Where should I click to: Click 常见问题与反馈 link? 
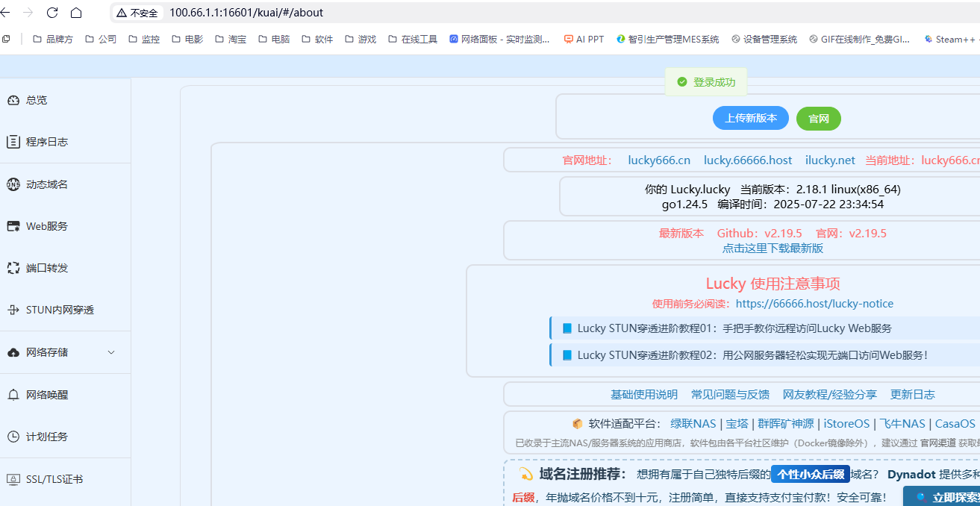pyautogui.click(x=730, y=394)
